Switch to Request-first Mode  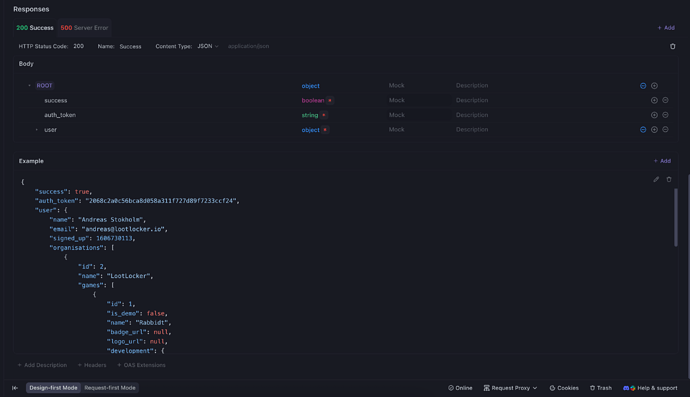tap(110, 388)
